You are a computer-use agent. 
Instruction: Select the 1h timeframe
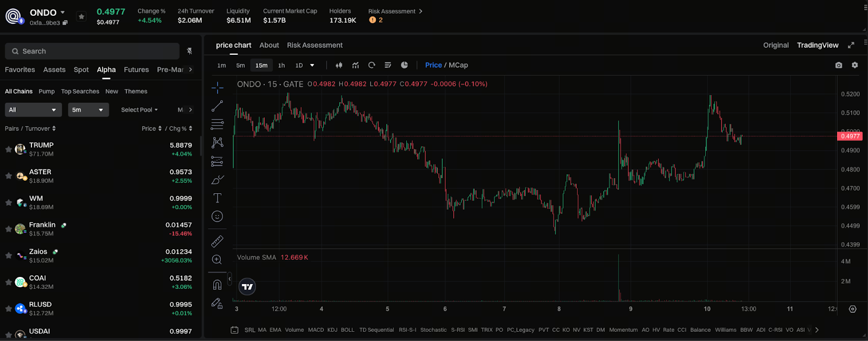click(282, 65)
